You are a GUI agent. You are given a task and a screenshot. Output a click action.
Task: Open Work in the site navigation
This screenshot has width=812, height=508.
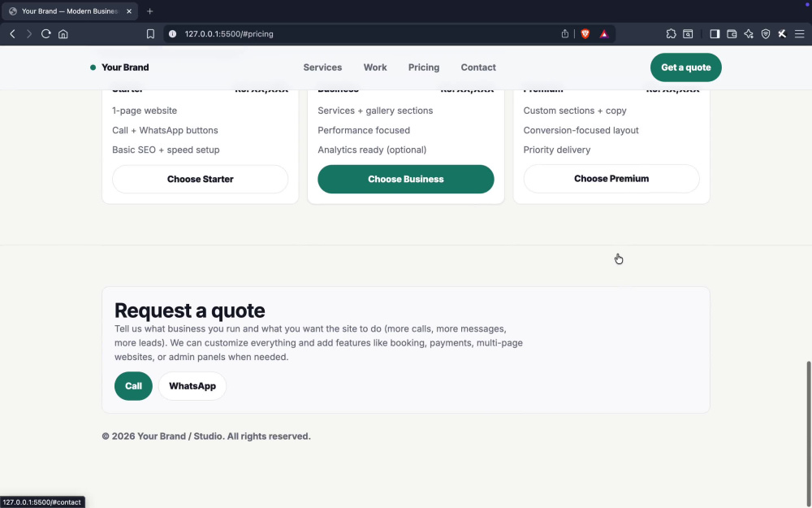click(375, 67)
